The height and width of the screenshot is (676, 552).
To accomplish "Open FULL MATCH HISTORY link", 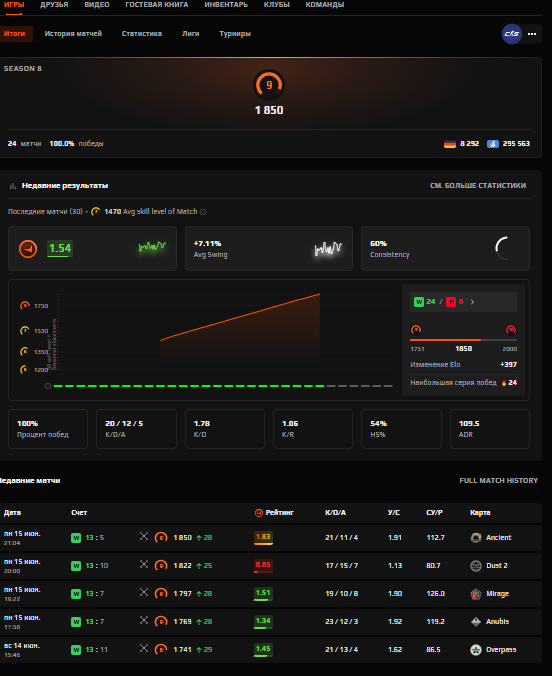I will coord(499,480).
